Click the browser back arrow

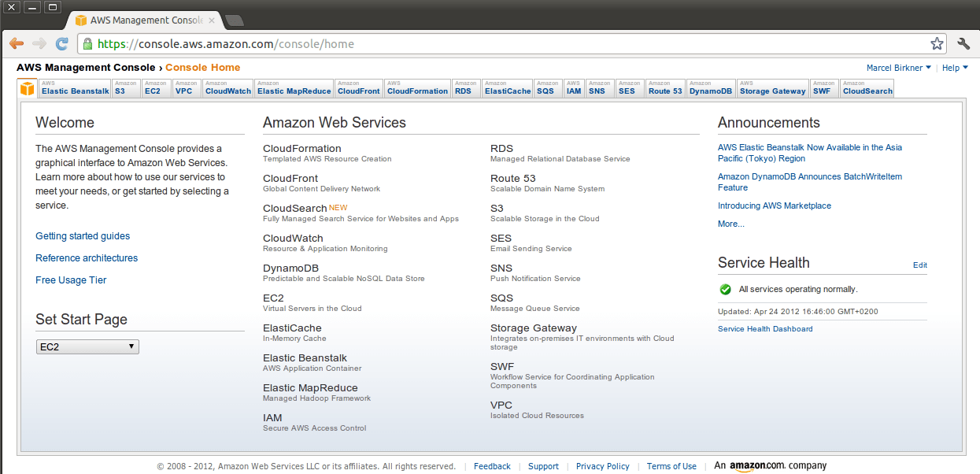tap(17, 44)
